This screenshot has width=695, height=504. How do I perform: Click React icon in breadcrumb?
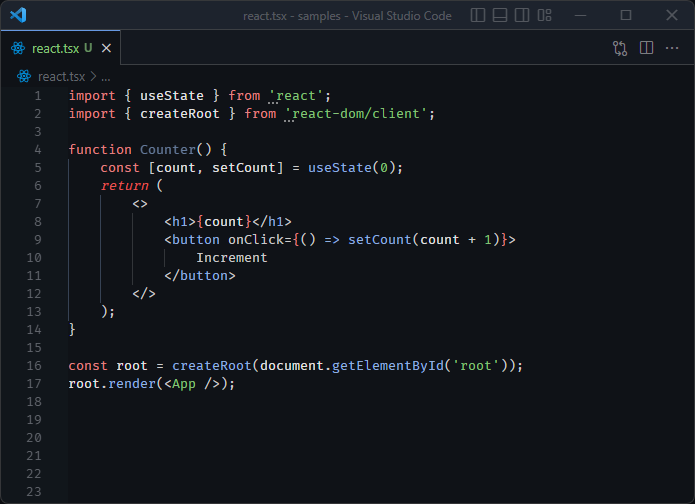point(24,76)
